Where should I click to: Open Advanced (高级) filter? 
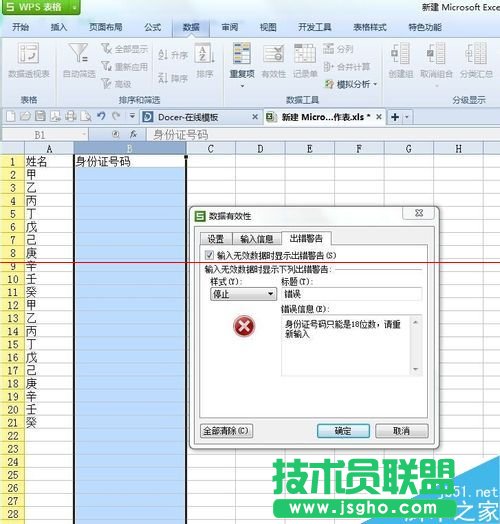[116, 84]
